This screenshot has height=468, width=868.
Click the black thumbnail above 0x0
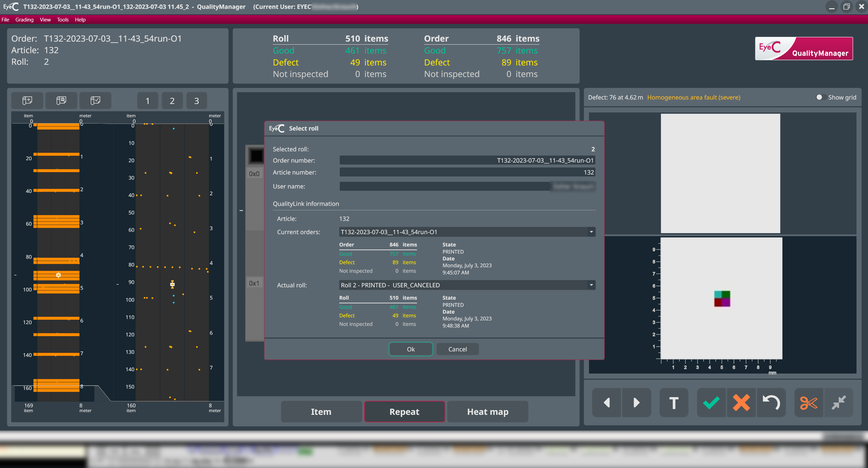coord(256,156)
